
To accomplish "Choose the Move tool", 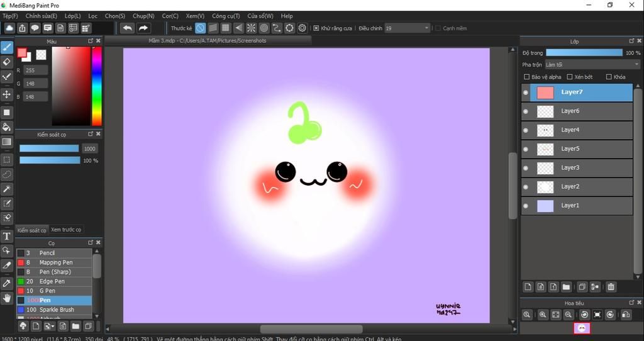I will click(6, 94).
